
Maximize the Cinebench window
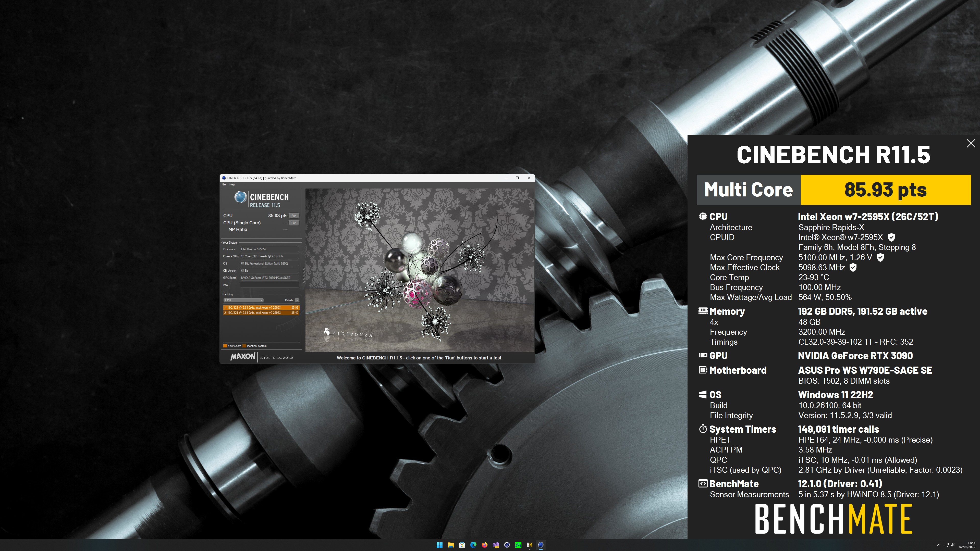(x=517, y=178)
